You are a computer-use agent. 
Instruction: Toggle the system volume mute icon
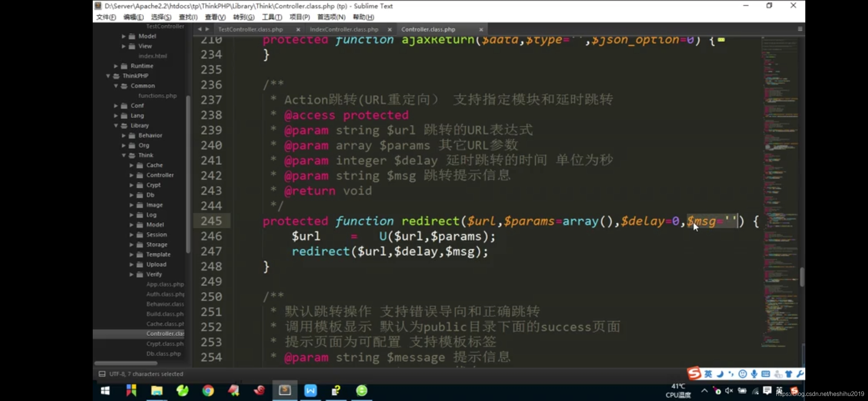coord(729,391)
